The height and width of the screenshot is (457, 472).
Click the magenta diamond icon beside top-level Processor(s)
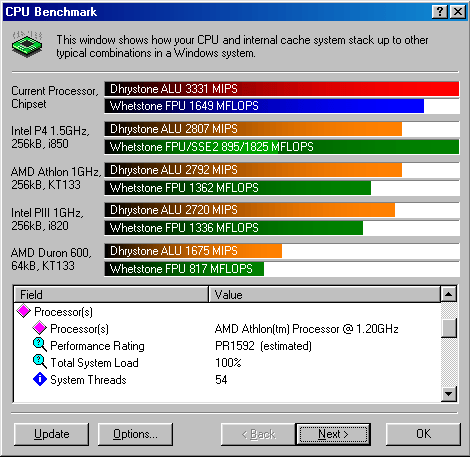coord(24,311)
